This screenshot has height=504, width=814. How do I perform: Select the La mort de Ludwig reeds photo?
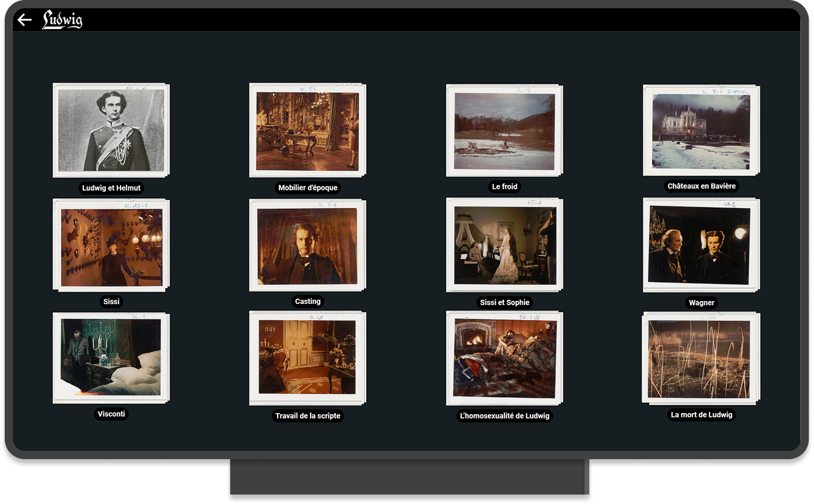point(701,358)
